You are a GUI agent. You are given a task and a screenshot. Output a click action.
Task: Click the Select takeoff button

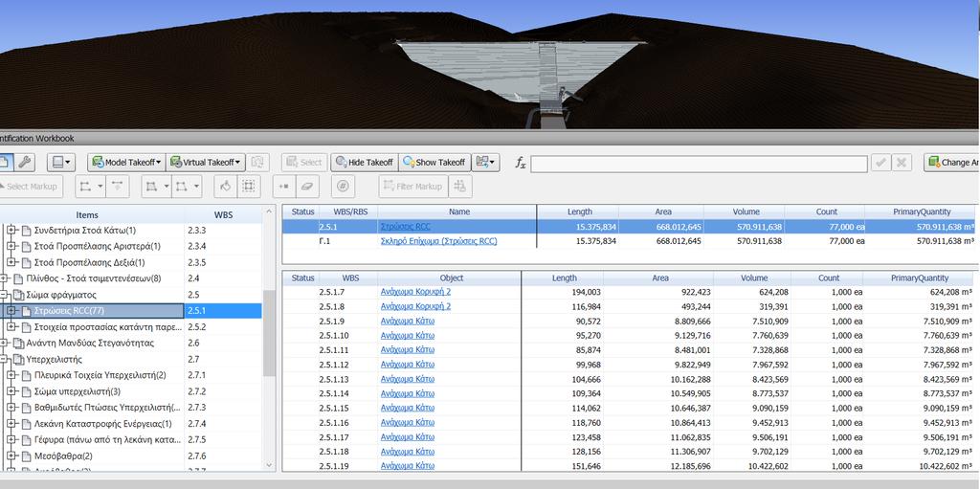[x=304, y=163]
